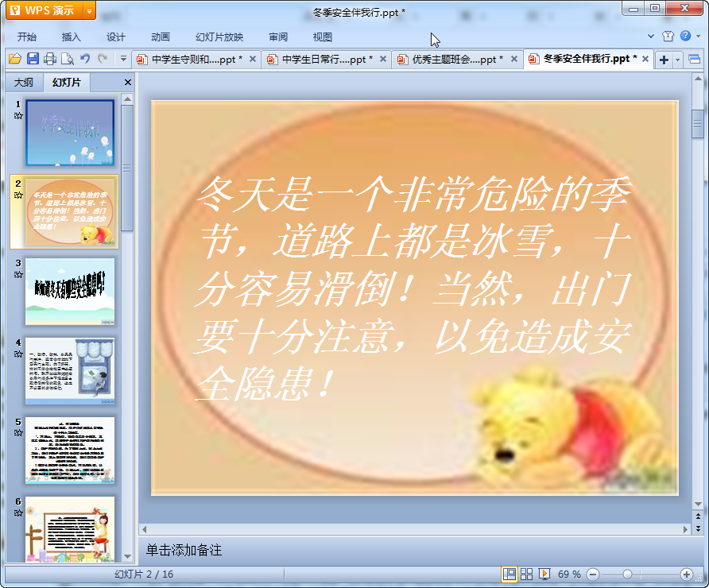Switch to slide sorter view icon
This screenshot has width=709, height=588.
pyautogui.click(x=527, y=574)
